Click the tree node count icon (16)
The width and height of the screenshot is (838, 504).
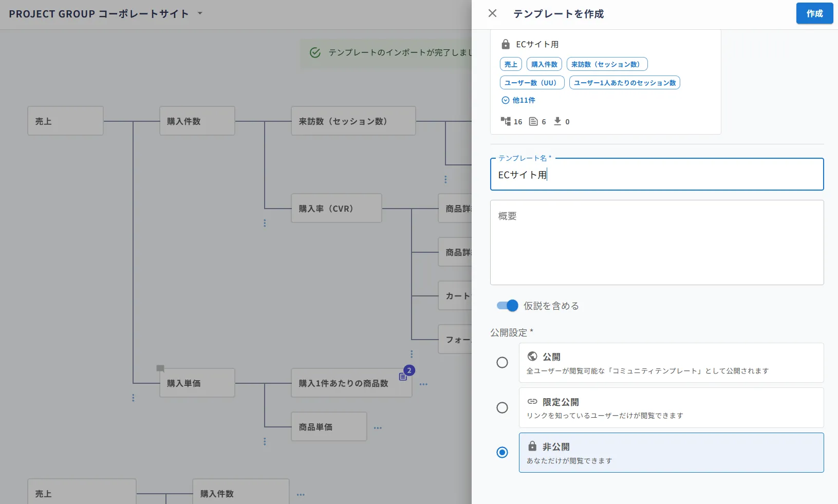click(x=506, y=121)
